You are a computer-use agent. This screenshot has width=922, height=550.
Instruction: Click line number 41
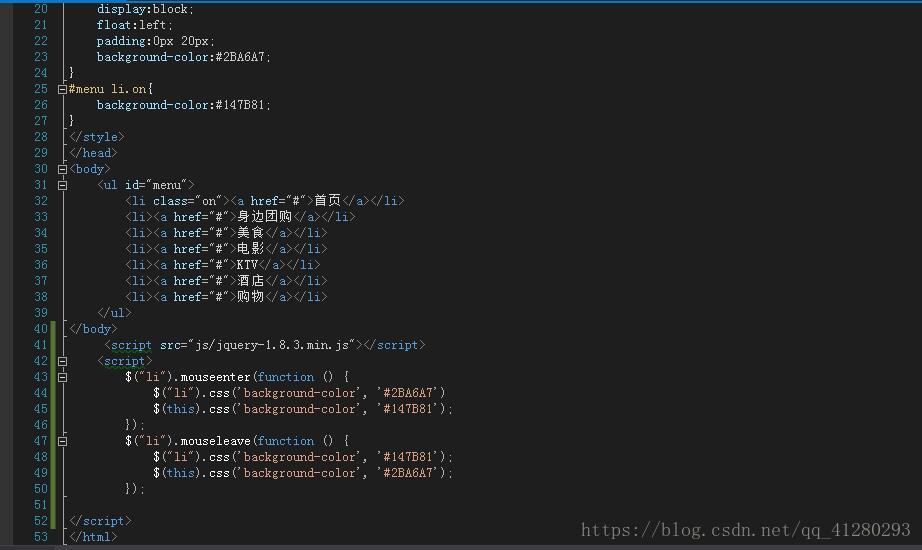(x=41, y=345)
